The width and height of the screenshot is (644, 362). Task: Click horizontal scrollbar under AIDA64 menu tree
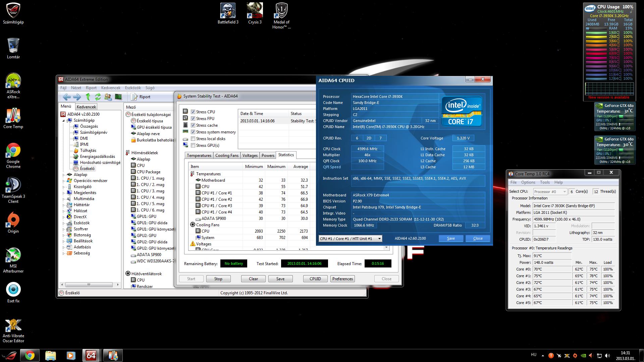pos(89,285)
